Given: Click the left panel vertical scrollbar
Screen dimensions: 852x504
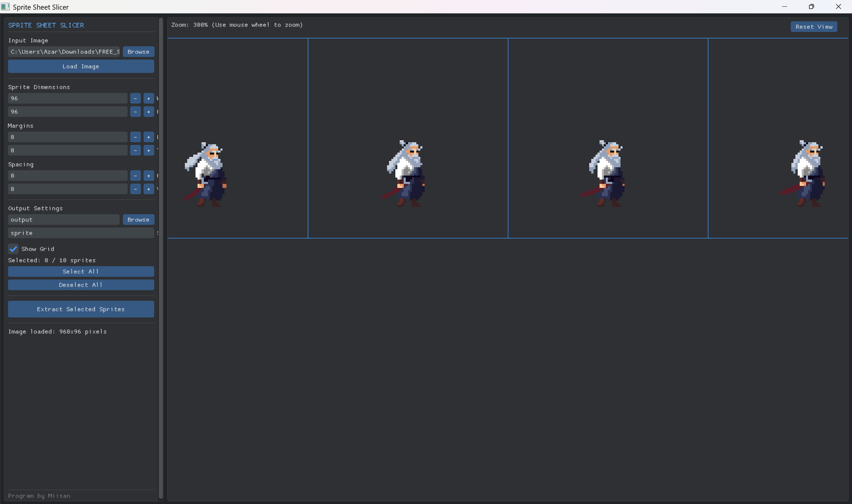Looking at the screenshot, I should click(161, 258).
